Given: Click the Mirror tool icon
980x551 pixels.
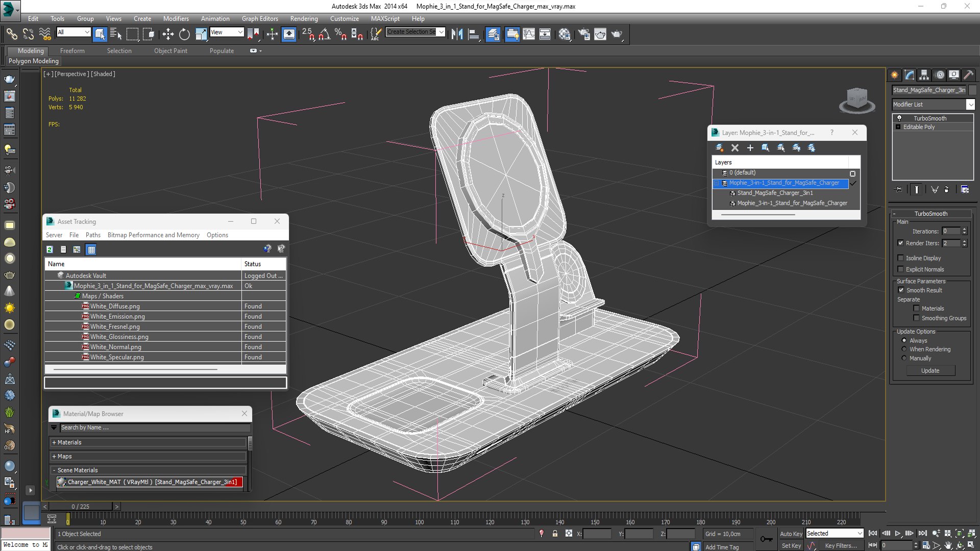Looking at the screenshot, I should 457,34.
